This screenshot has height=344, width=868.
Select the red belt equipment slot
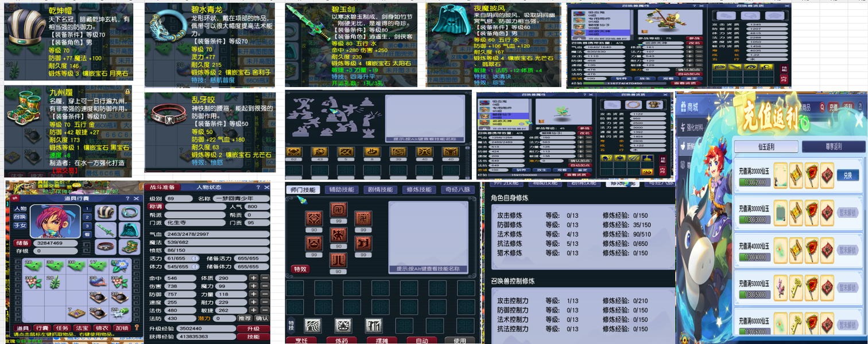106,247
